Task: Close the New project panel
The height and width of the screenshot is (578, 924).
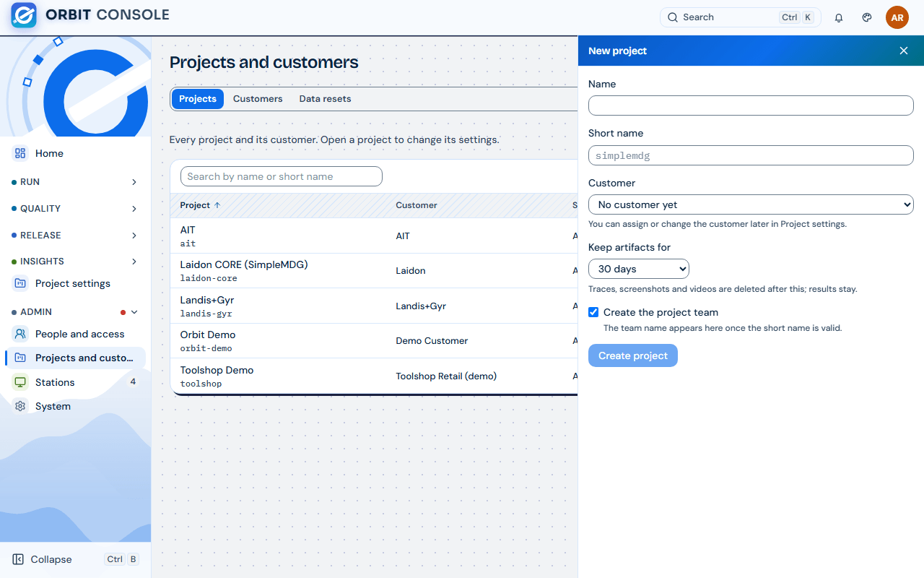Action: click(x=904, y=51)
